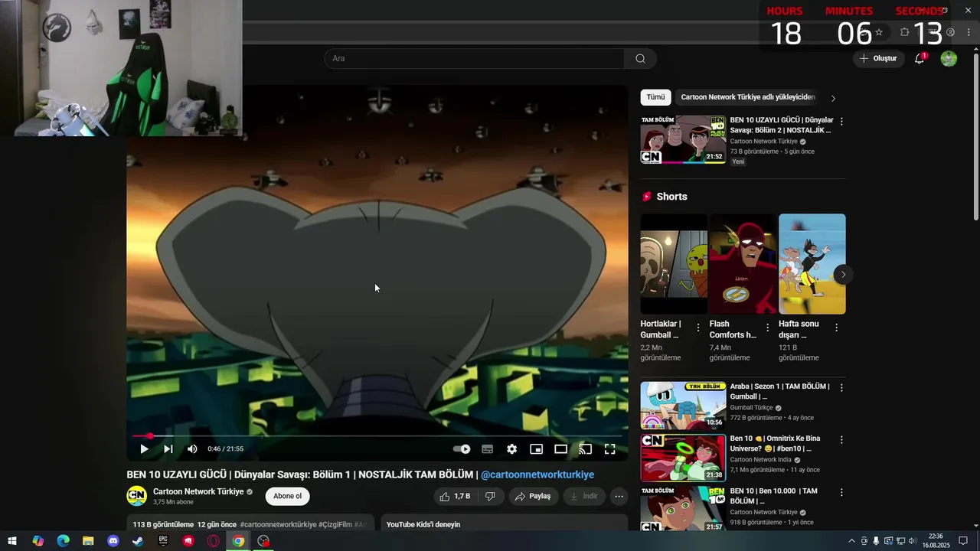Click the play button on the video
The width and height of the screenshot is (980, 551).
(x=144, y=449)
